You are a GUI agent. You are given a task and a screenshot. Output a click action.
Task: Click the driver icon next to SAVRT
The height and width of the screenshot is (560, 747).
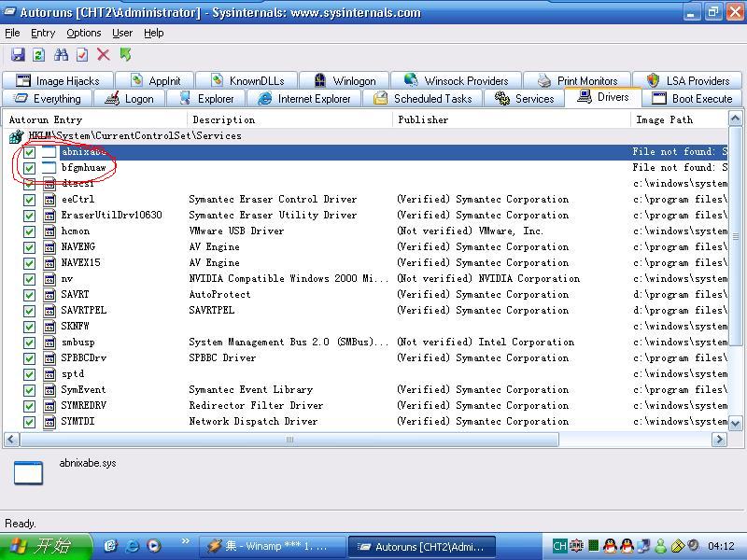point(49,295)
